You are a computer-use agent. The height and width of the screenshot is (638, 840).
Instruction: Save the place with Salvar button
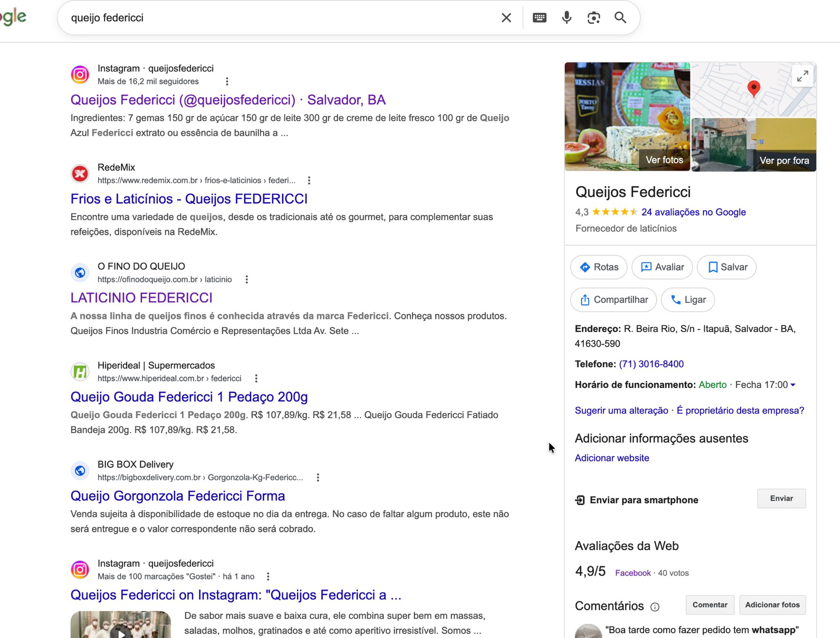coord(727,267)
